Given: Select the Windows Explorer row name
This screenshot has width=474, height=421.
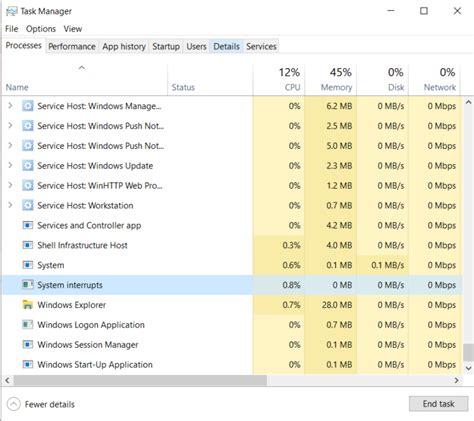Looking at the screenshot, I should point(71,305).
